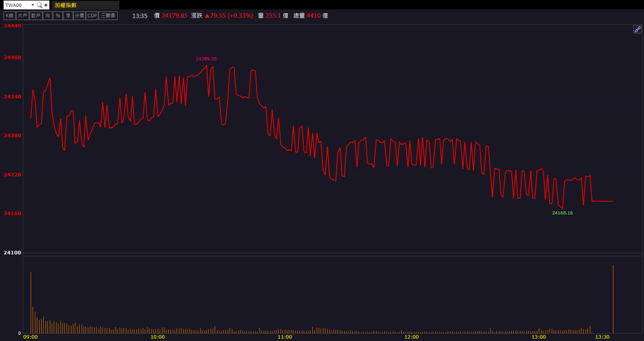
Task: Click the tall 13:30 closing volume bar
Action: [x=613, y=299]
